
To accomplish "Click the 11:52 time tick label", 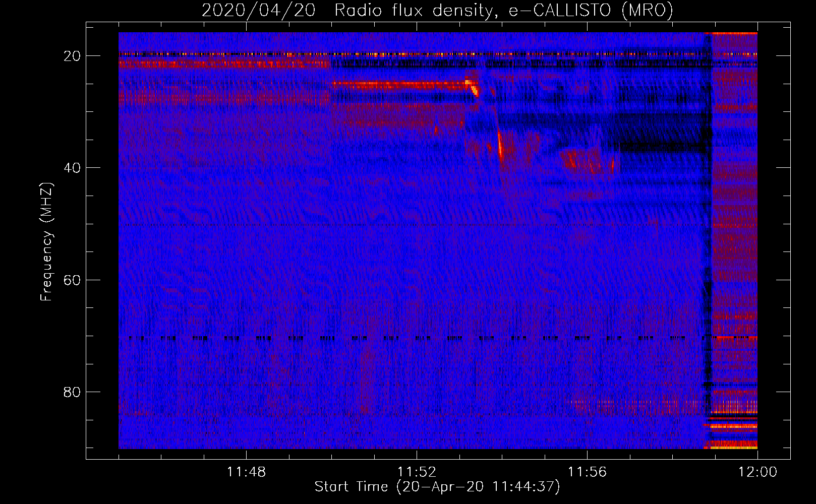I will [x=417, y=472].
